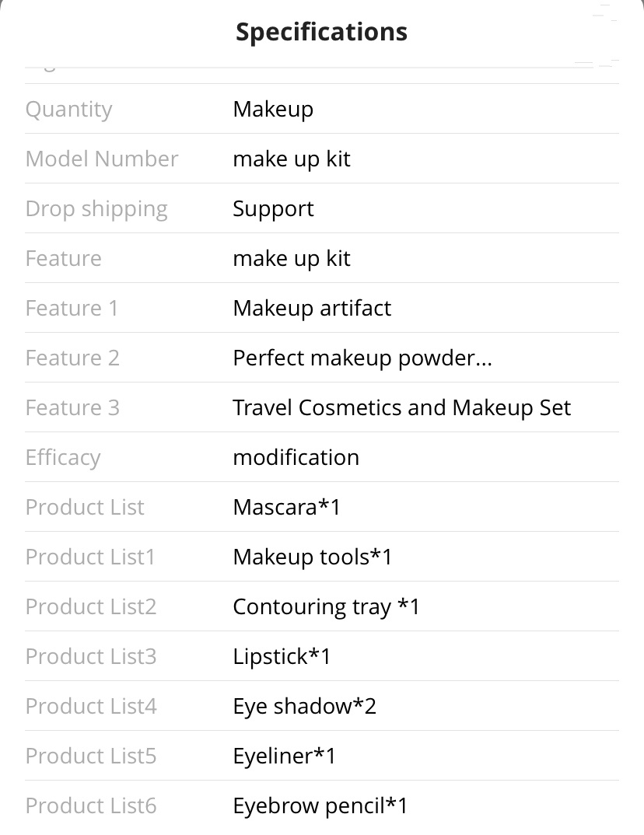Tap the Feature 3 label
This screenshot has width=644, height=835.
tap(72, 408)
